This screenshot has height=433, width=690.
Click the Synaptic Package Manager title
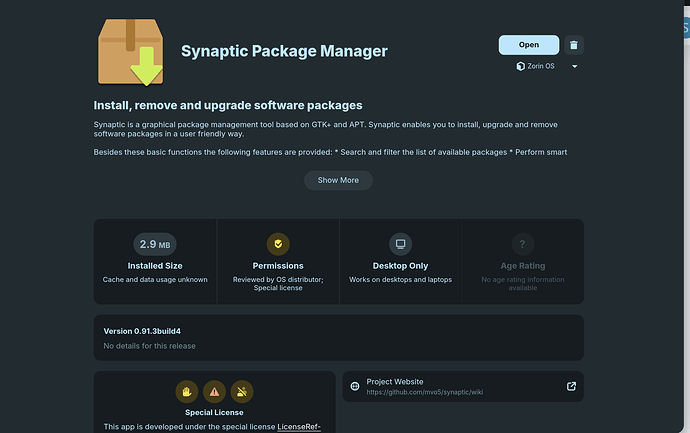284,51
